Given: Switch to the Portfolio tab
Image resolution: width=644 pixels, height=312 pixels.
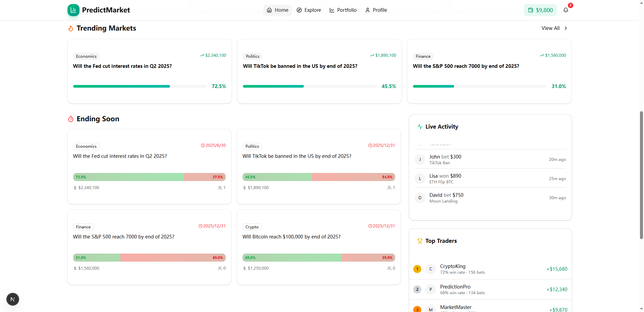Looking at the screenshot, I should coord(343,10).
